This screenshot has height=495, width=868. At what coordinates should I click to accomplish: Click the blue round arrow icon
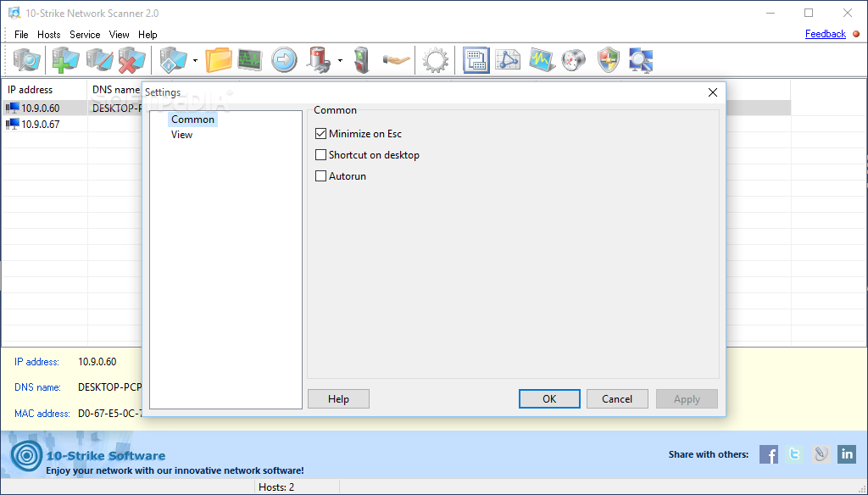[x=284, y=60]
